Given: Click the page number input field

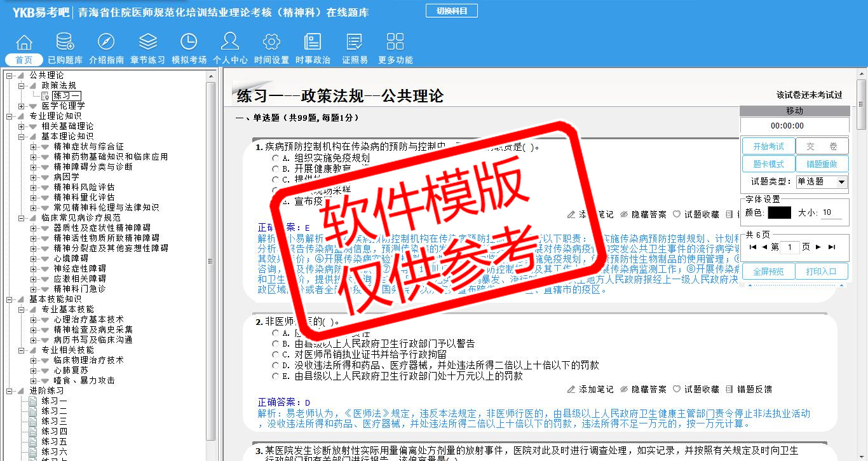Looking at the screenshot, I should 789,247.
